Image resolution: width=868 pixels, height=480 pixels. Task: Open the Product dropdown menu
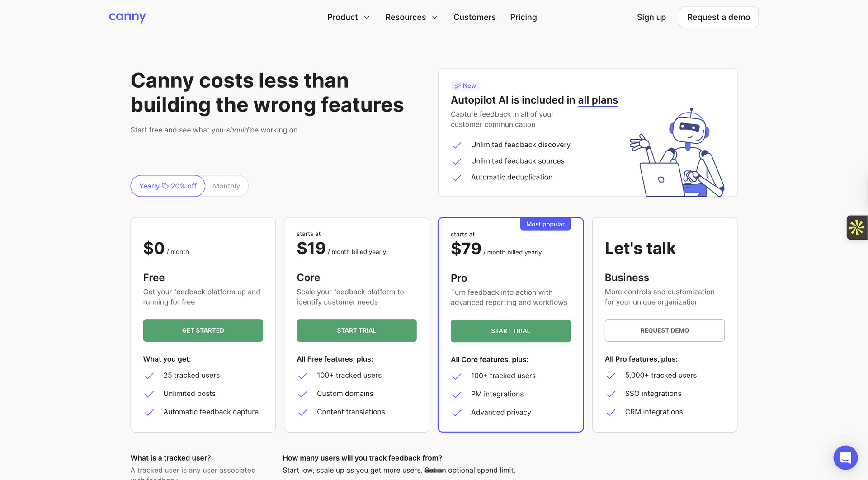[x=342, y=17]
